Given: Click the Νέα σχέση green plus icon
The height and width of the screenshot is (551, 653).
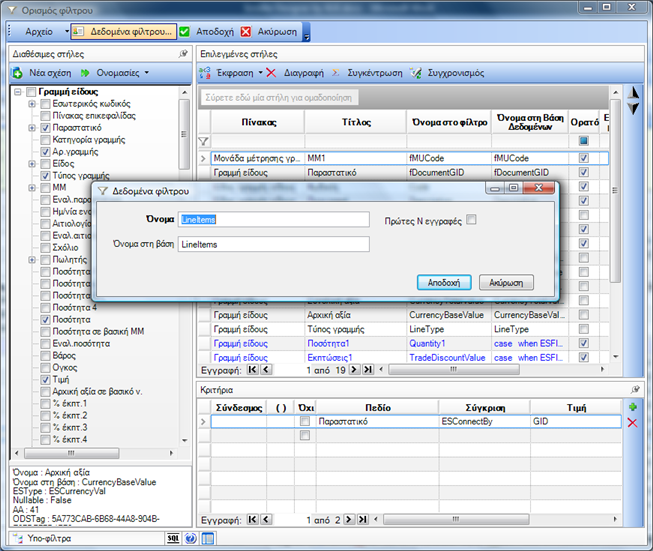Looking at the screenshot, I should pyautogui.click(x=17, y=73).
